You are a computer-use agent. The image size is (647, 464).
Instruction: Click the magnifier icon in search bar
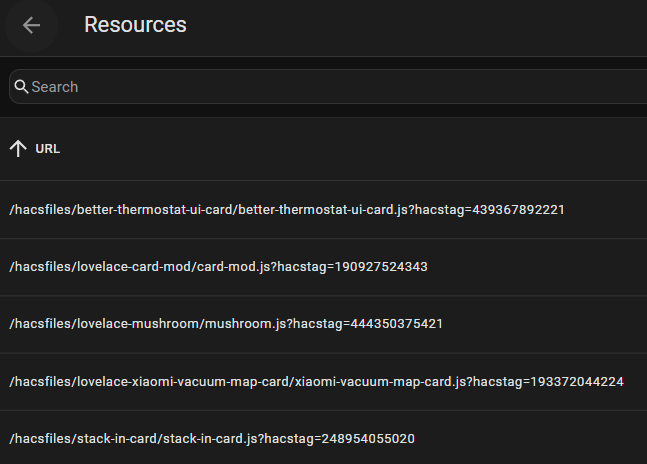[x=21, y=87]
